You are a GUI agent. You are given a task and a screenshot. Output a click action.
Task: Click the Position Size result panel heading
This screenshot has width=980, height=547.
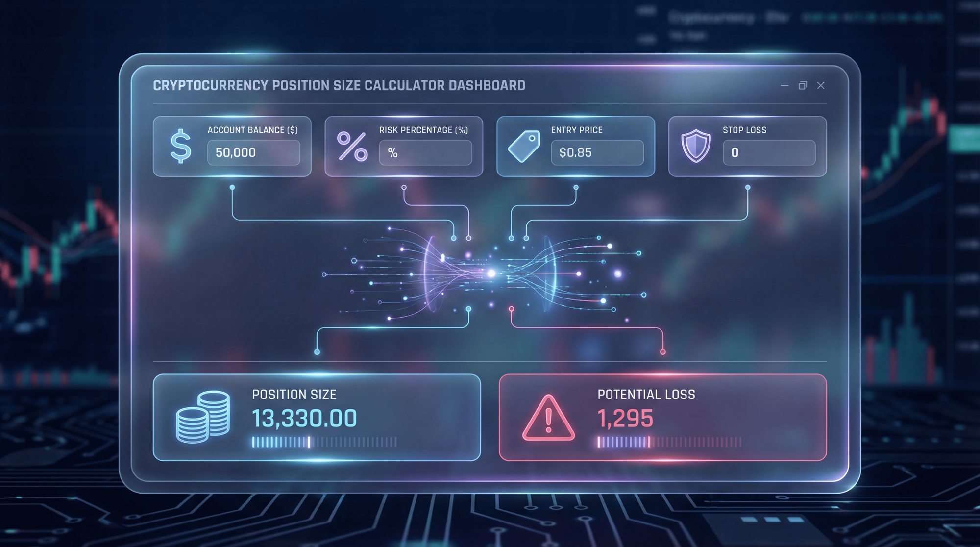(294, 395)
